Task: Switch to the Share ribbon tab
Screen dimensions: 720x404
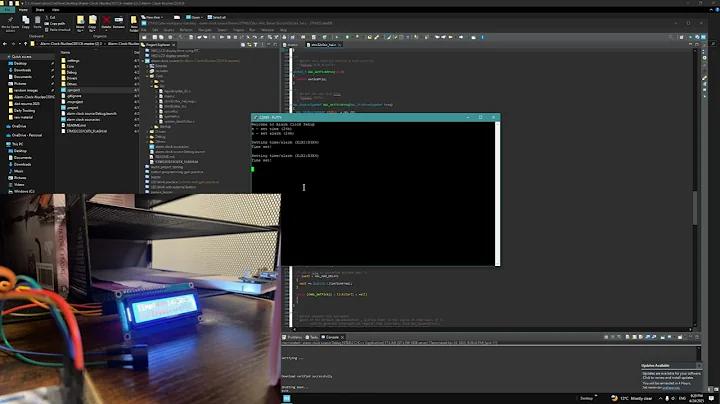Action: click(40, 10)
